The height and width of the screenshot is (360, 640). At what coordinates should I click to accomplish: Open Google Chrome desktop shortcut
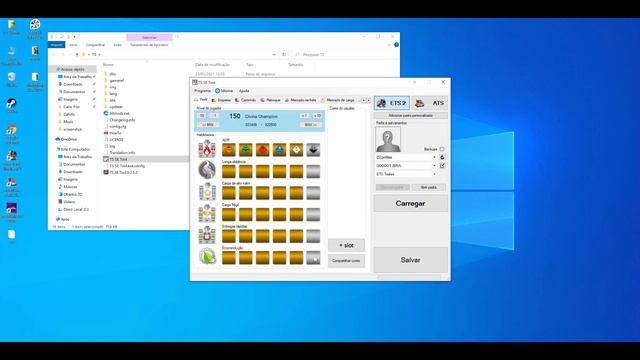(11, 133)
